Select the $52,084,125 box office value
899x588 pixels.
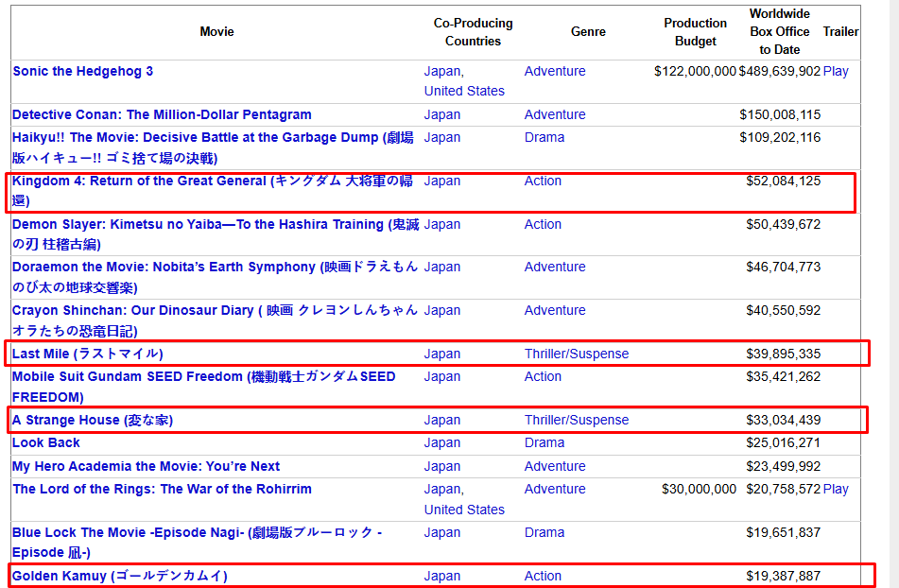click(783, 182)
